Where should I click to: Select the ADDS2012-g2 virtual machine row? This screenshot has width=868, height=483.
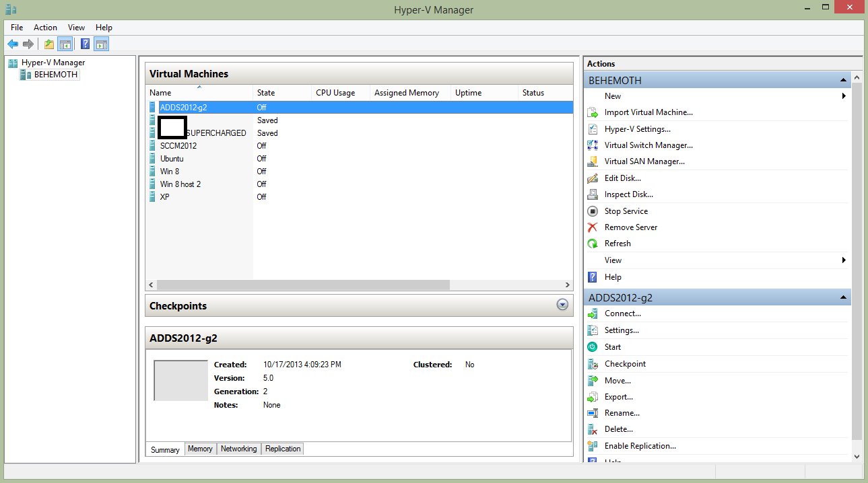(359, 107)
